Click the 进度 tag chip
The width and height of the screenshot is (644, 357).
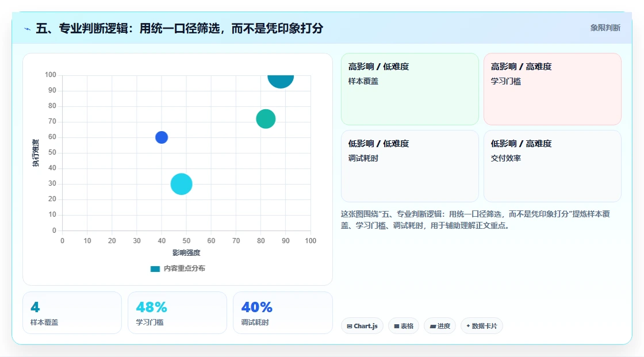440,326
